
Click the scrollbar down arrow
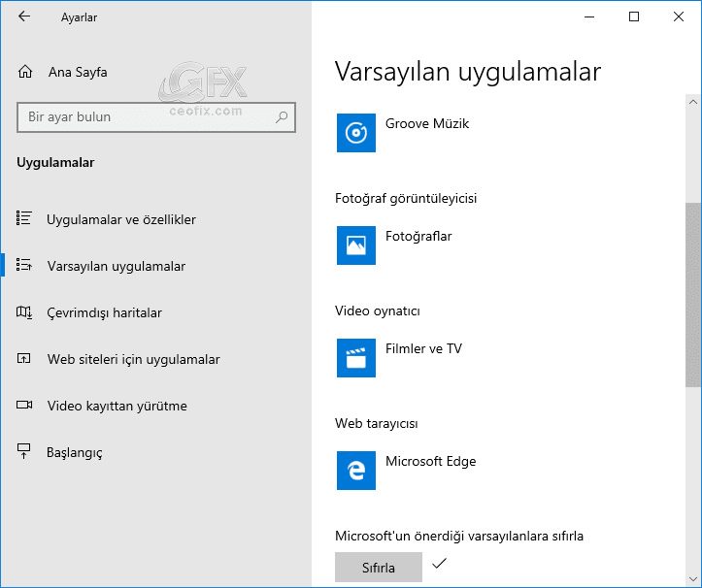693,580
